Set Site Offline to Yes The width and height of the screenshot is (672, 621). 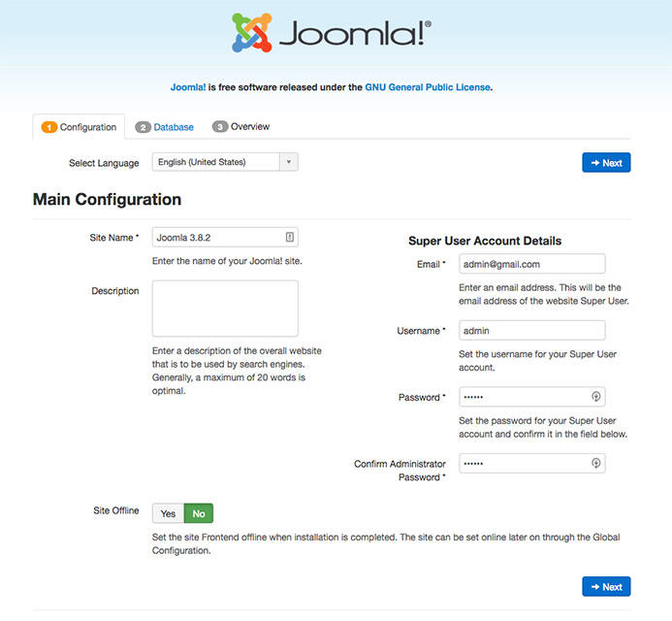(169, 512)
